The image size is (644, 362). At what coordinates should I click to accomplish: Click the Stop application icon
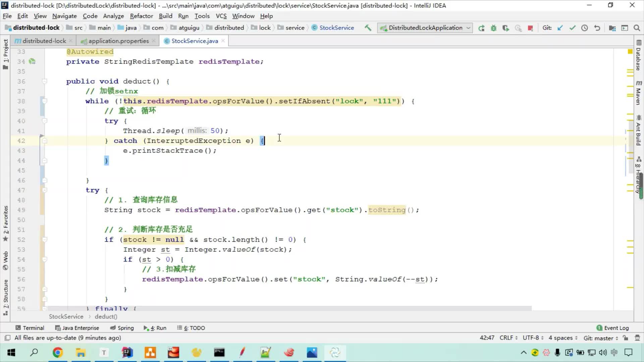(530, 28)
